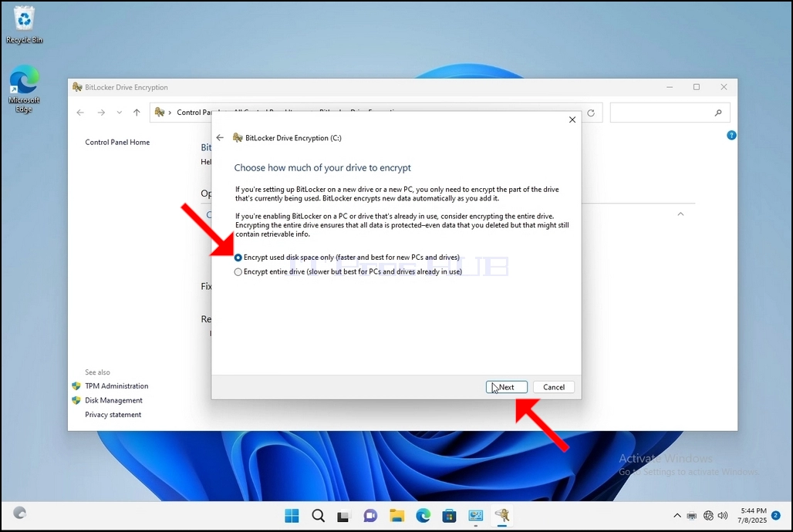Open TPM Administration link
Viewport: 793px width, 532px height.
pos(116,386)
